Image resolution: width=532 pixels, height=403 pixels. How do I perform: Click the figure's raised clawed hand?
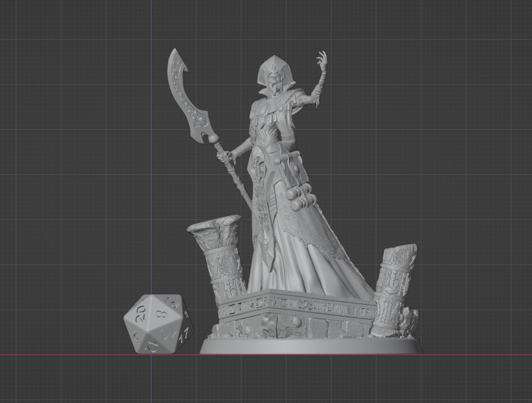[x=322, y=61]
